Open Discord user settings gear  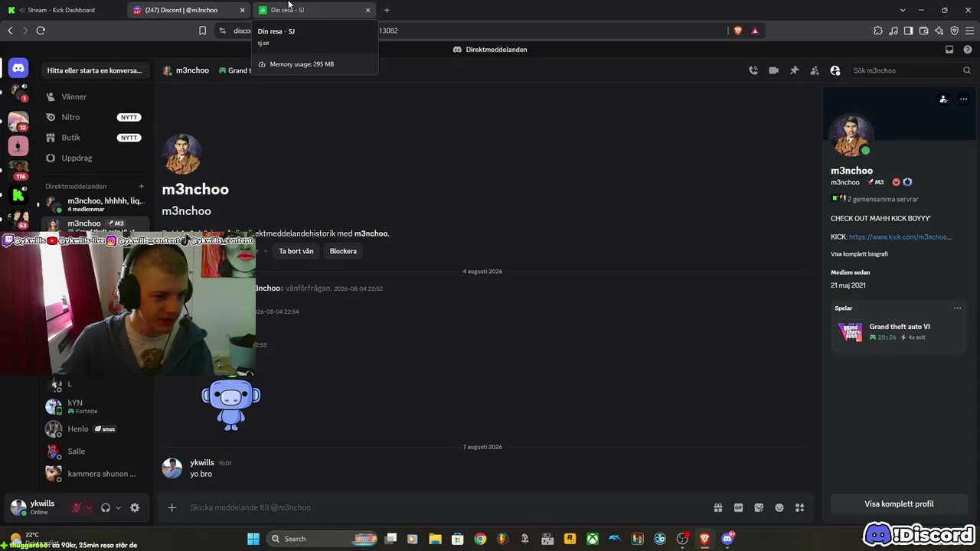coord(135,507)
